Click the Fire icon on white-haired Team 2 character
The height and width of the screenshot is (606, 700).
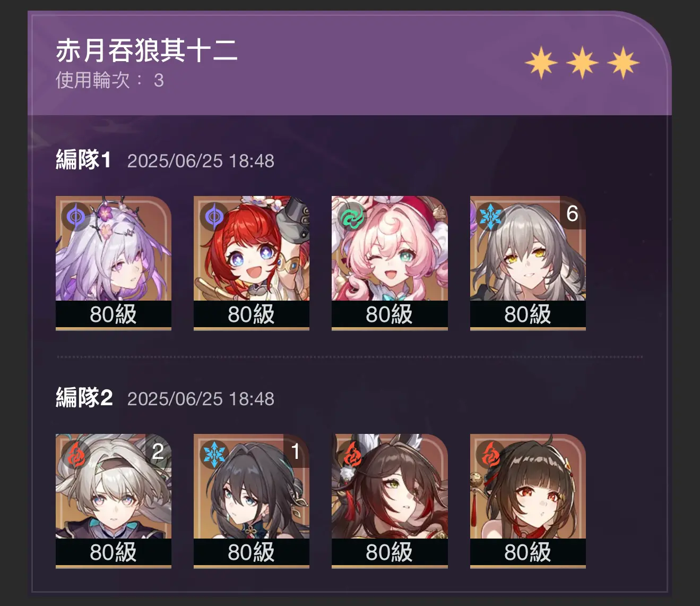76,455
